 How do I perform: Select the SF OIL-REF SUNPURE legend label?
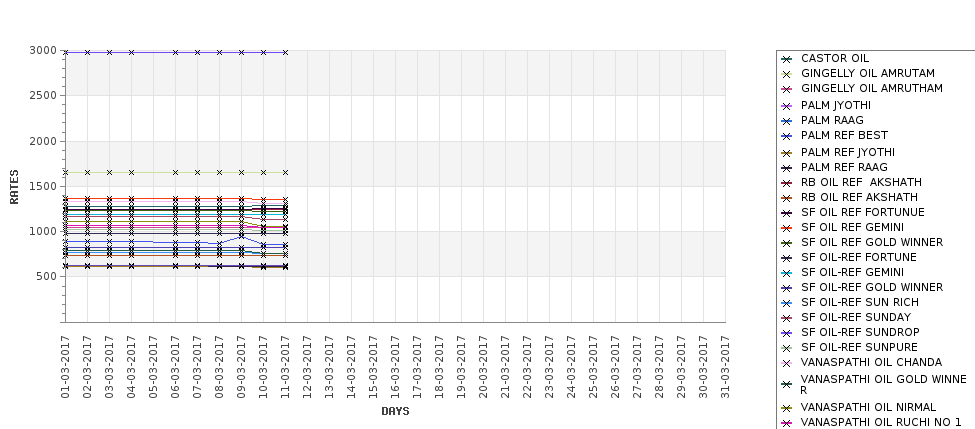pos(859,347)
